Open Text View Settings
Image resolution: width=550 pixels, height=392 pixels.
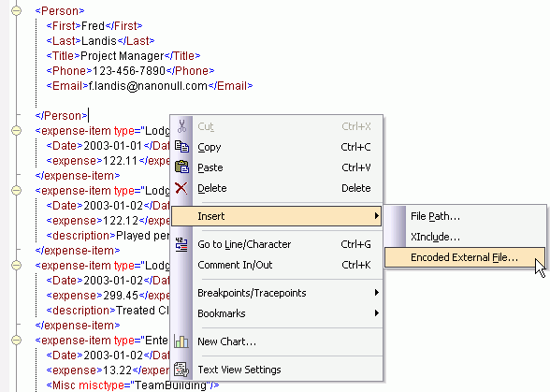click(277, 370)
